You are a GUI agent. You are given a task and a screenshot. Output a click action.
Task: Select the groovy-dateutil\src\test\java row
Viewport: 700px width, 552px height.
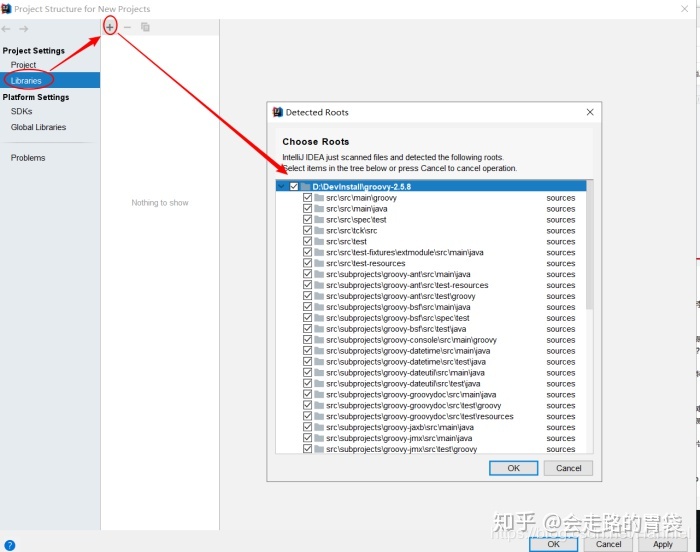pos(431,384)
